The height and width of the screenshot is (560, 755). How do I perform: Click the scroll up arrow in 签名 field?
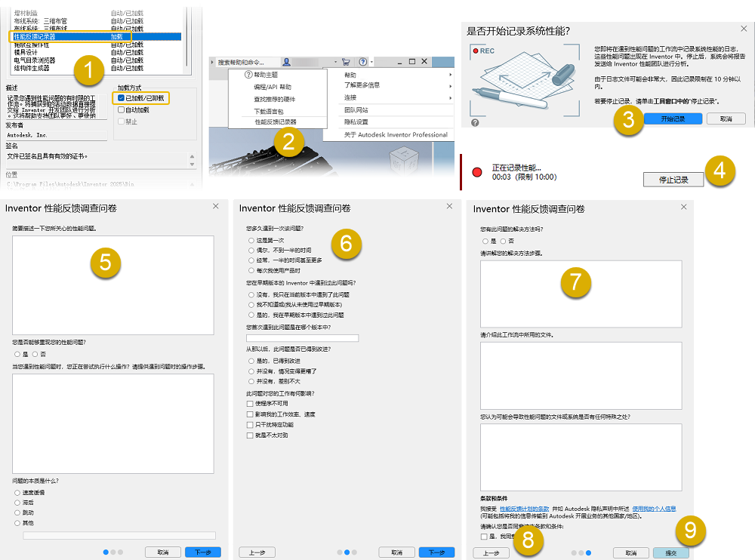click(x=192, y=156)
